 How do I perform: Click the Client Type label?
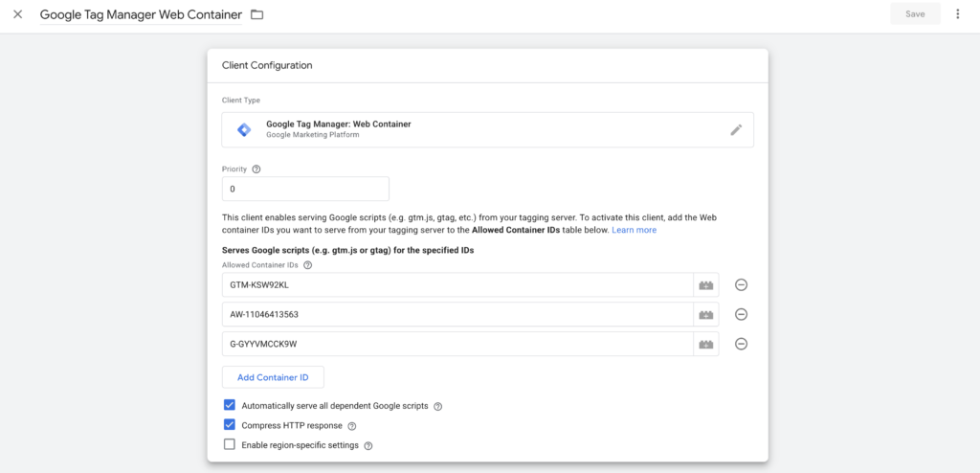tap(241, 101)
